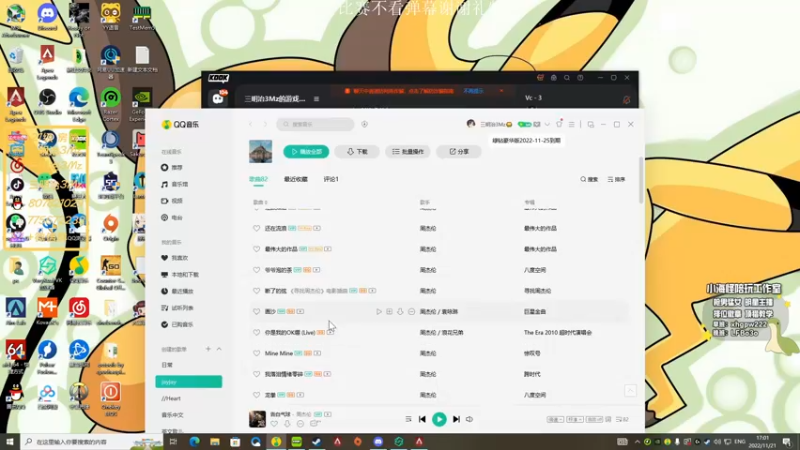The height and width of the screenshot is (450, 800).
Task: Go back in QQ Music navigation
Action: (251, 124)
